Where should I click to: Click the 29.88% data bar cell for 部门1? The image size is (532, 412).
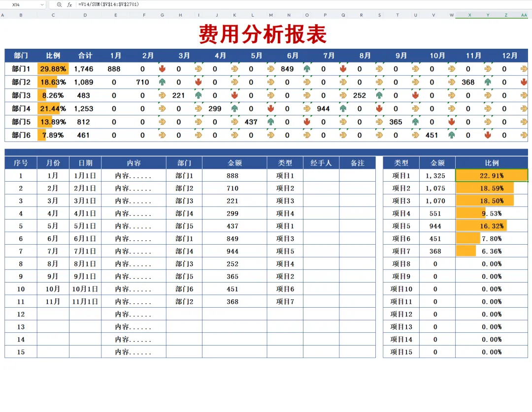[x=53, y=69]
